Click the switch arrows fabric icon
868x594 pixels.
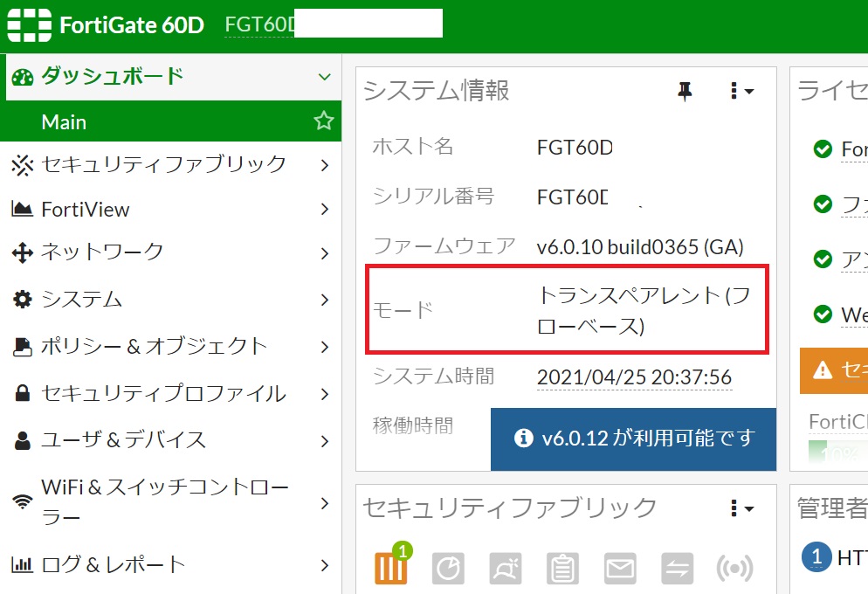tap(677, 568)
